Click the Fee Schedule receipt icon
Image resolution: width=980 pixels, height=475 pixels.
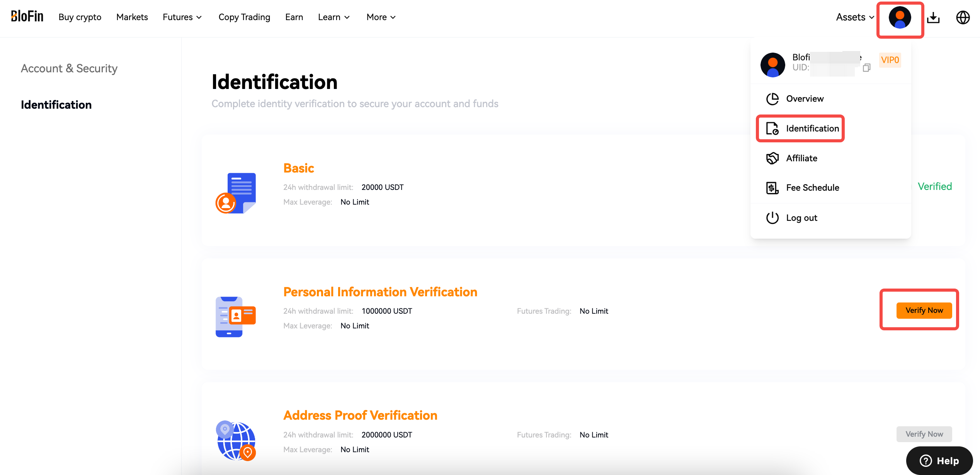point(772,188)
